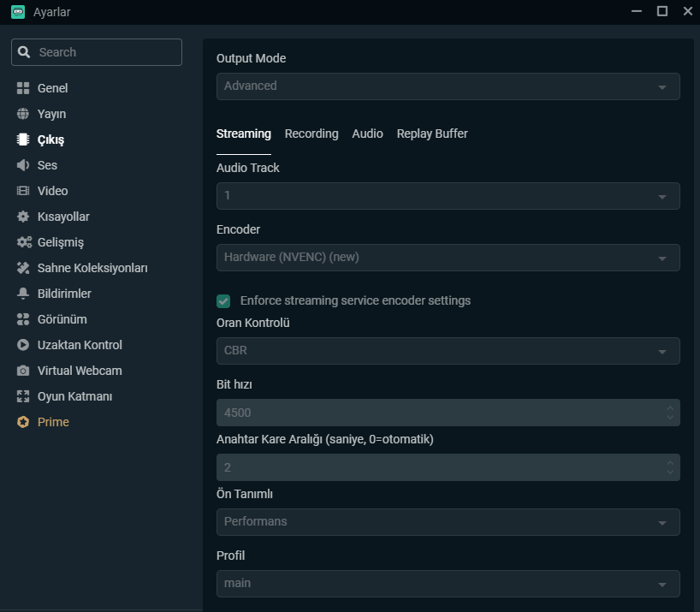Open the Output Mode dropdown
Screen dimensions: 700x612
(448, 86)
